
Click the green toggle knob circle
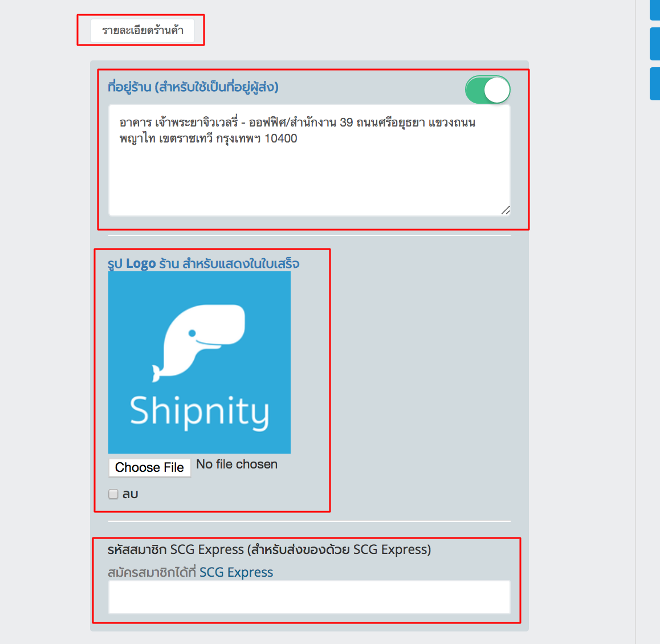click(497, 89)
